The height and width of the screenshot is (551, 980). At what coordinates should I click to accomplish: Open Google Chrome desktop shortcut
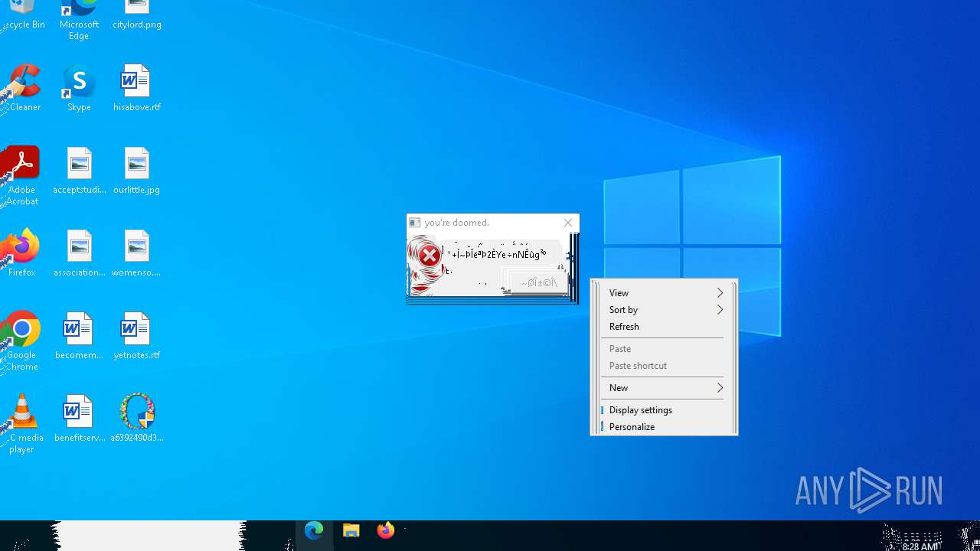(21, 341)
